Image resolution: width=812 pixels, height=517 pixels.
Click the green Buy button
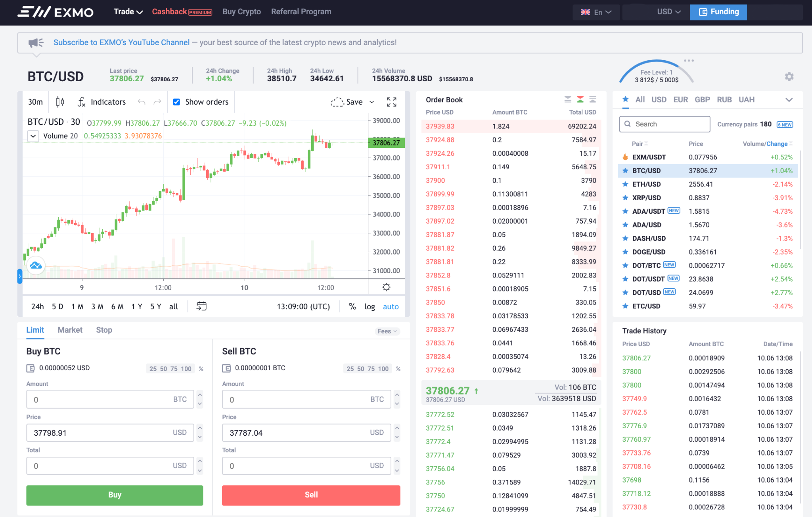115,495
